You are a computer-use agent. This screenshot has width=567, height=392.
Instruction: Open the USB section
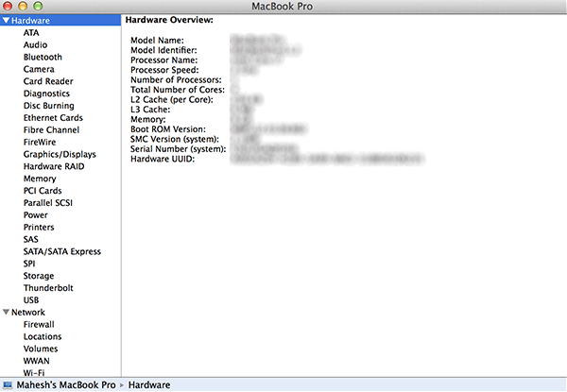pyautogui.click(x=31, y=299)
